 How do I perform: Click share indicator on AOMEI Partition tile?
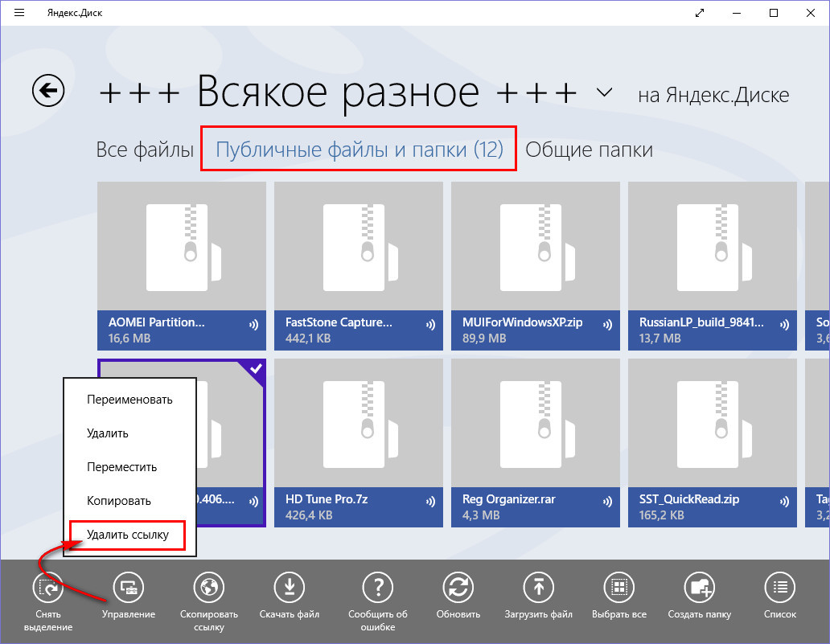pos(253,325)
